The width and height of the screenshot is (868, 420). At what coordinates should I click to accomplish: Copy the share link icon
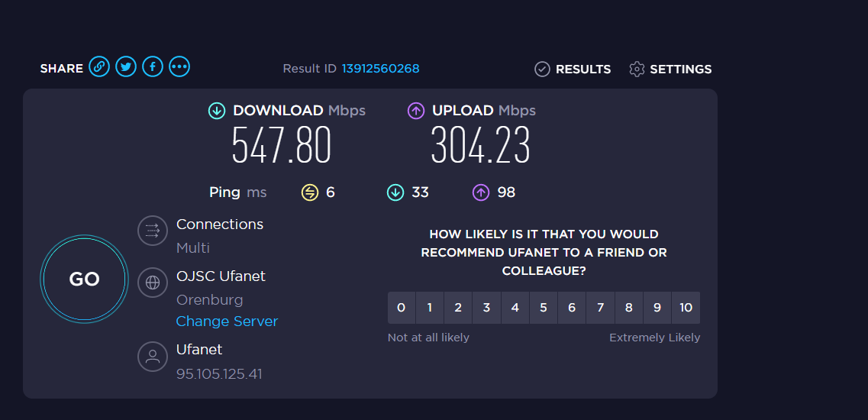pyautogui.click(x=98, y=67)
